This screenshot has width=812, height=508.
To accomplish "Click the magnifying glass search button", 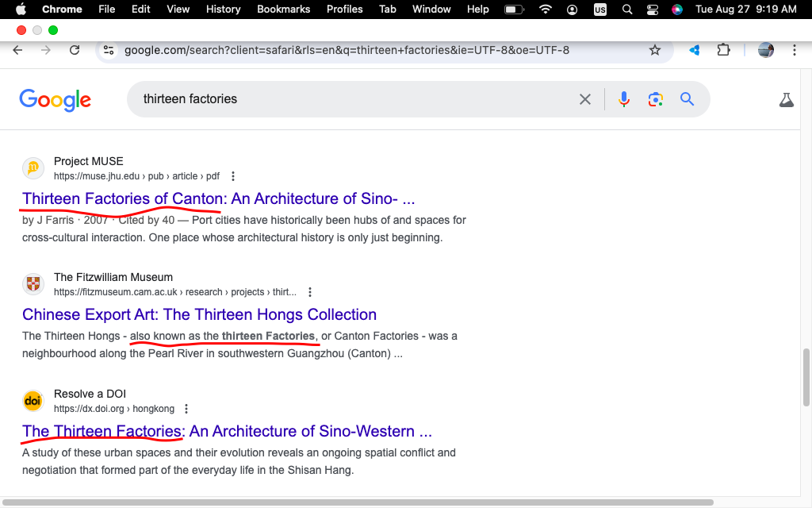I will pyautogui.click(x=687, y=99).
